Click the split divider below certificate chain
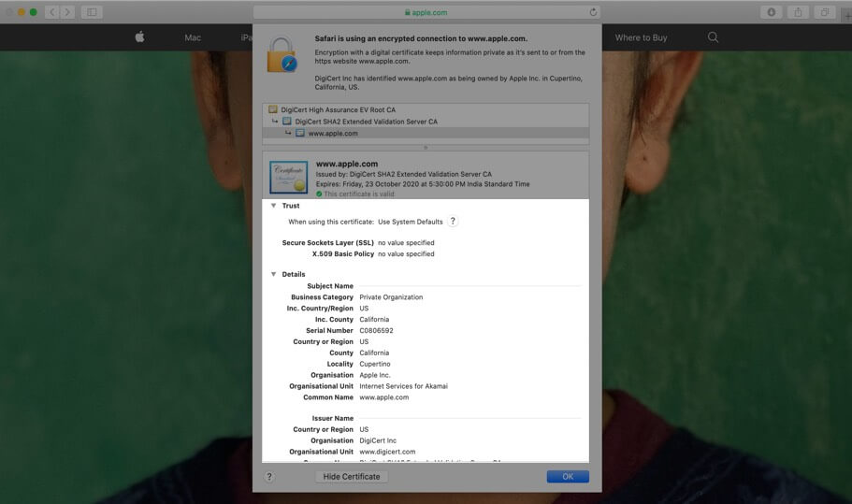The width and height of the screenshot is (852, 504). (426, 147)
